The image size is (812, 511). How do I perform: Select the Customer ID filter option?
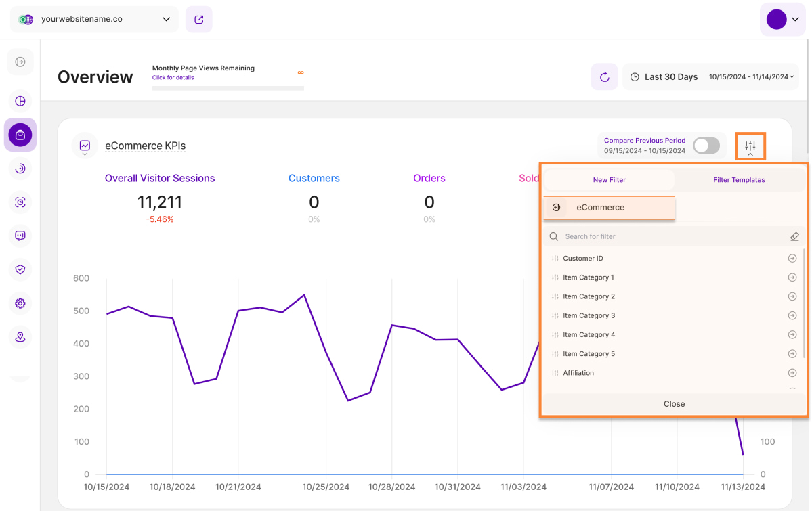point(583,259)
